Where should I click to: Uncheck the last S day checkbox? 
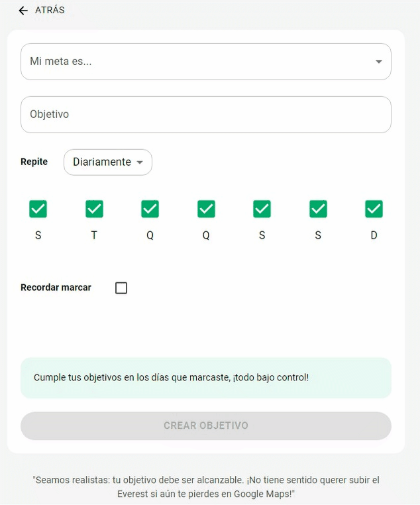tap(318, 209)
